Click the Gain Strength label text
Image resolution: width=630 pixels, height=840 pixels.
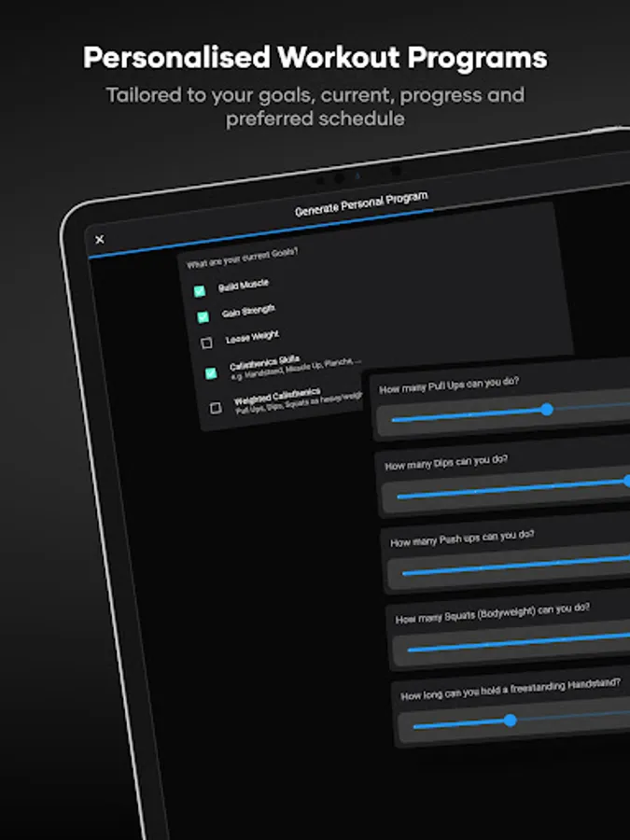coord(248,311)
